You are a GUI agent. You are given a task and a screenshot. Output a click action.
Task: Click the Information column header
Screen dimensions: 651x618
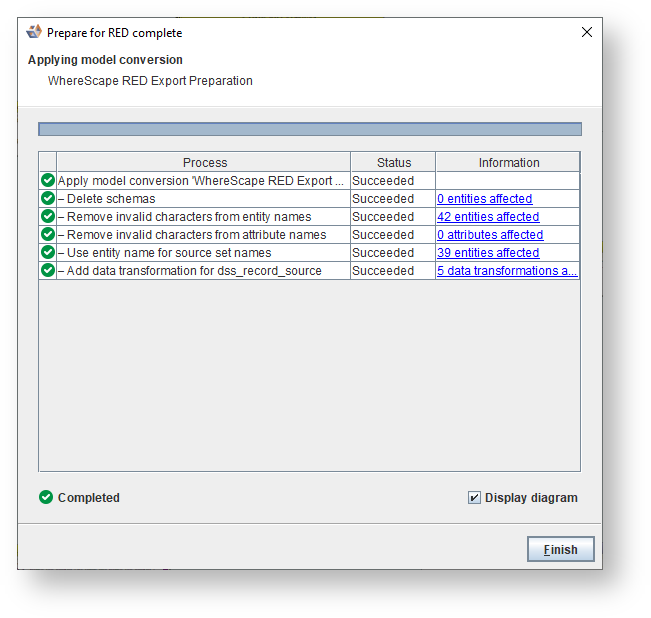(x=508, y=163)
